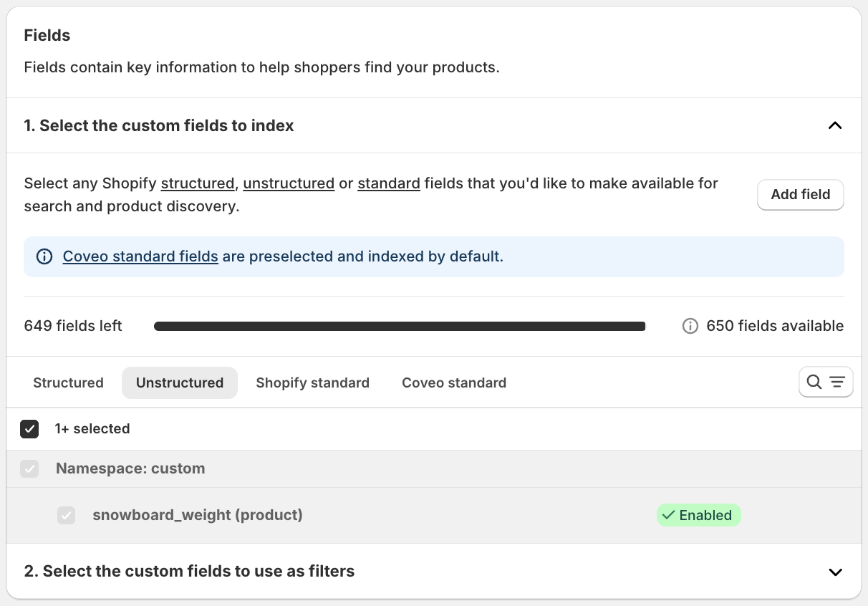Screen dimensions: 868x606
Task: Click the snowboard_weight (product) field row label
Action: pos(198,515)
